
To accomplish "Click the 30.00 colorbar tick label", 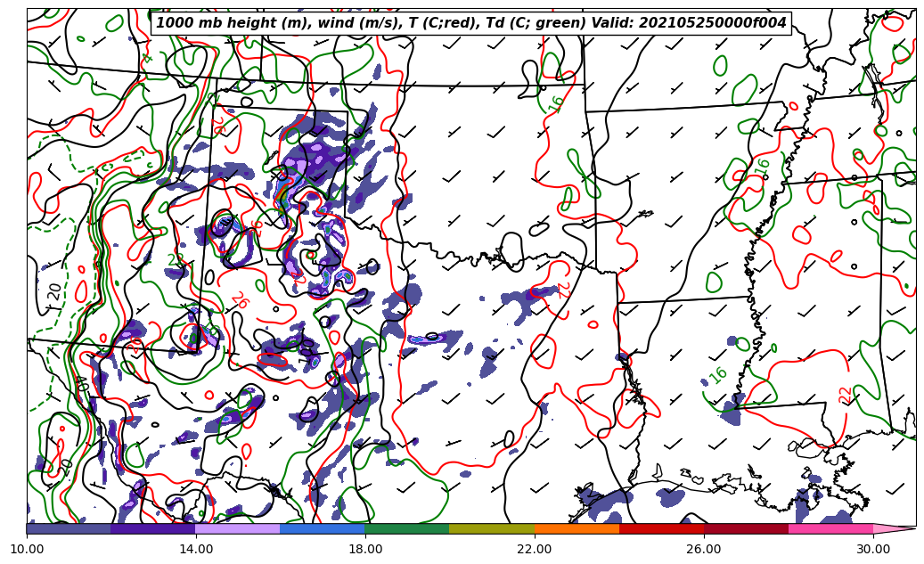I will point(873,549).
